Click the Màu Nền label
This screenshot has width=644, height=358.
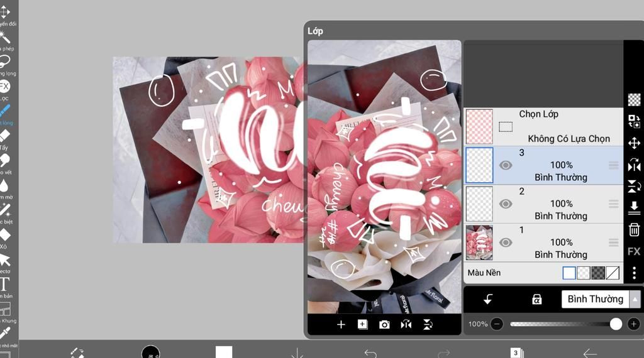click(484, 273)
